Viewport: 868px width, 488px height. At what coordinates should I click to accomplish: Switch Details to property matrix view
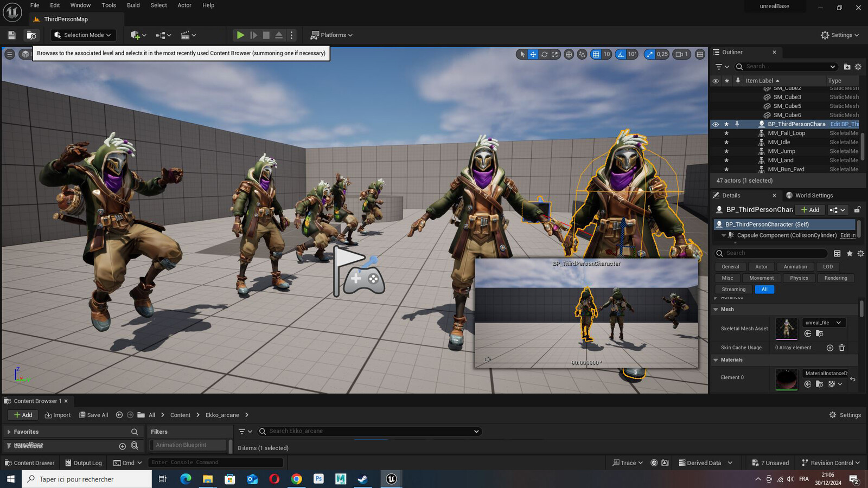pyautogui.click(x=837, y=253)
